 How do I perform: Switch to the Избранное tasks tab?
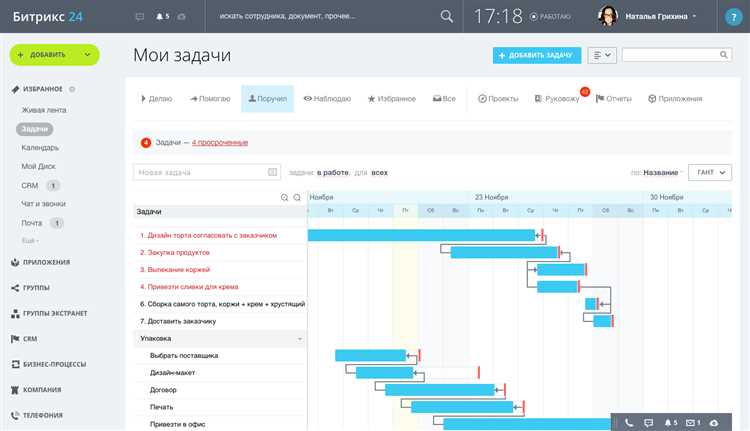[392, 99]
